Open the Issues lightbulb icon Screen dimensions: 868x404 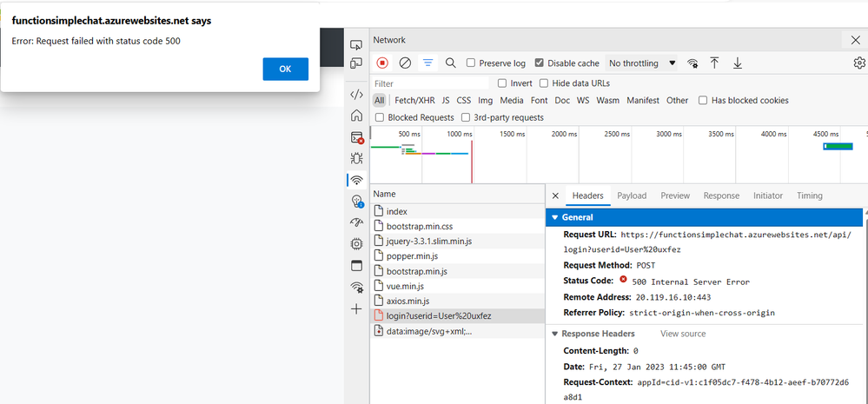coord(357,201)
